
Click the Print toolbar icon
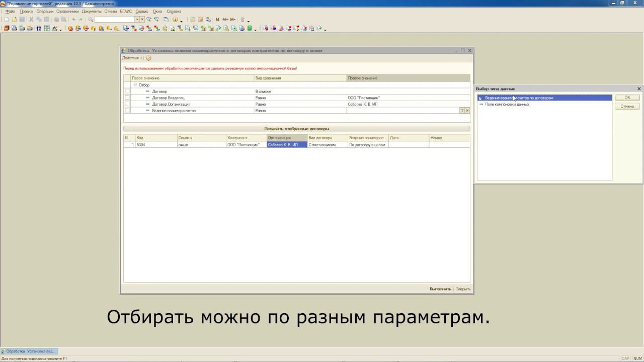(x=56, y=20)
